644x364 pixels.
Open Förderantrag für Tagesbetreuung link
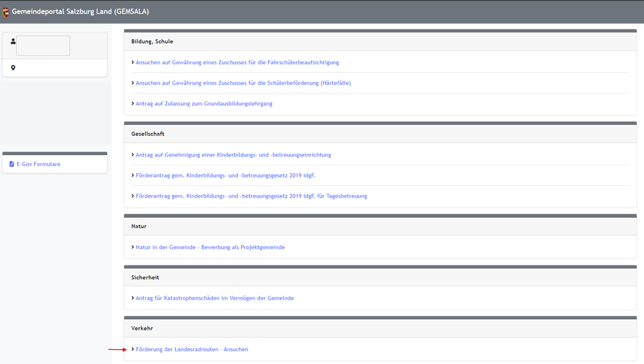(x=251, y=196)
